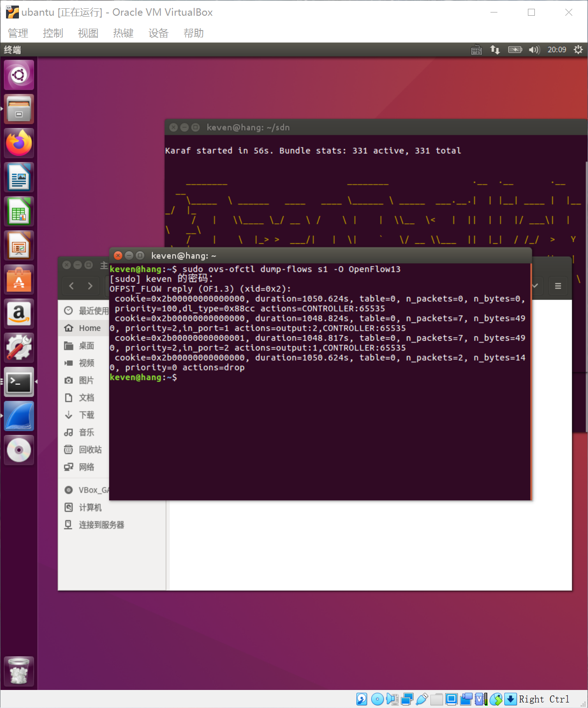
Task: Click the Karaf started in 56s line
Action: [x=313, y=151]
